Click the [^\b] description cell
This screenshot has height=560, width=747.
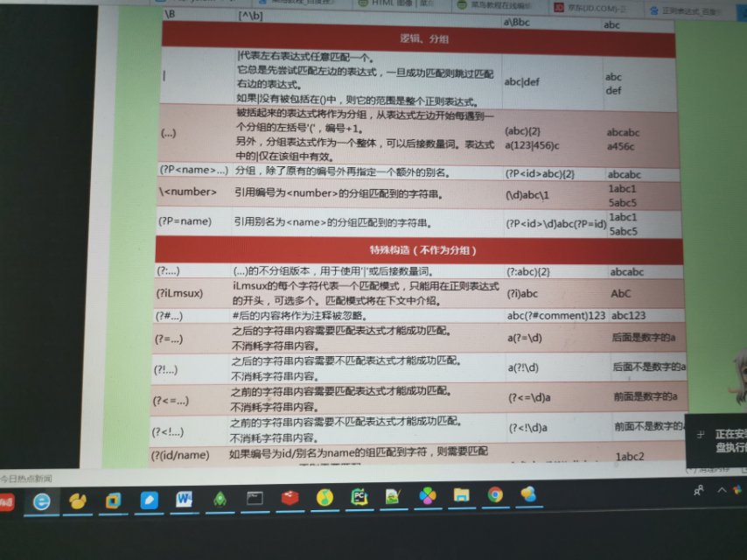(x=250, y=16)
